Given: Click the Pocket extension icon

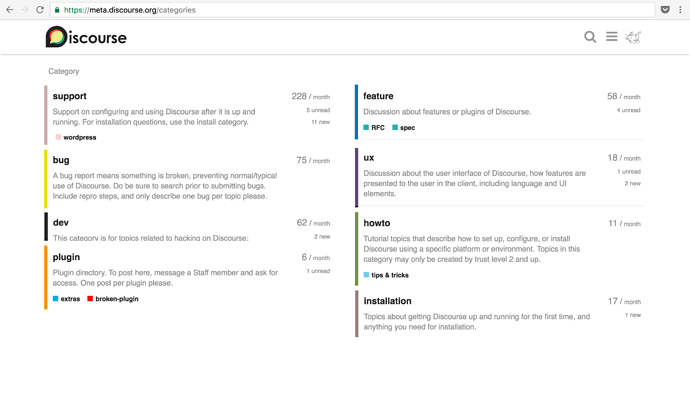Looking at the screenshot, I should pyautogui.click(x=665, y=10).
